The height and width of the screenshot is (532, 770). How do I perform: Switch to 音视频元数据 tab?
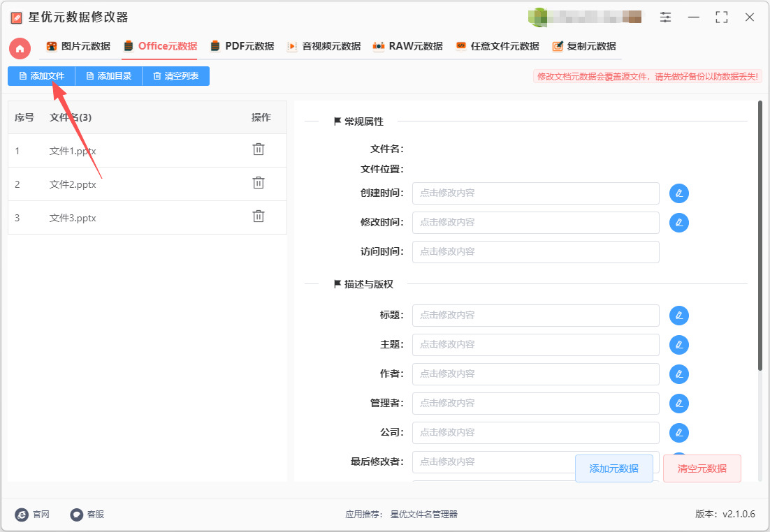(x=324, y=46)
